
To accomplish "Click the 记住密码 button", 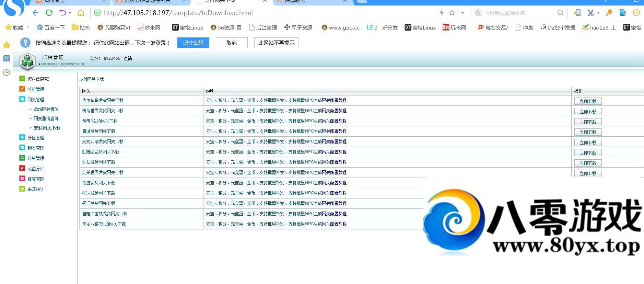I will pos(193,43).
